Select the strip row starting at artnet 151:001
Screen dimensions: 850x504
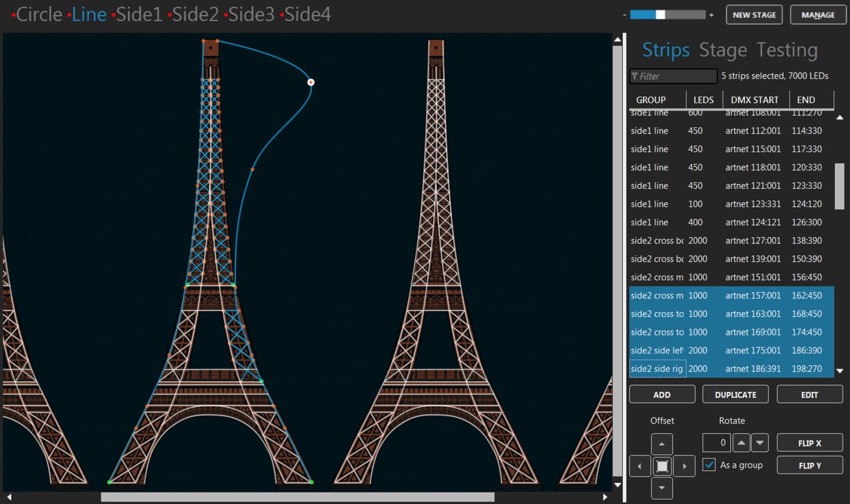tap(732, 277)
